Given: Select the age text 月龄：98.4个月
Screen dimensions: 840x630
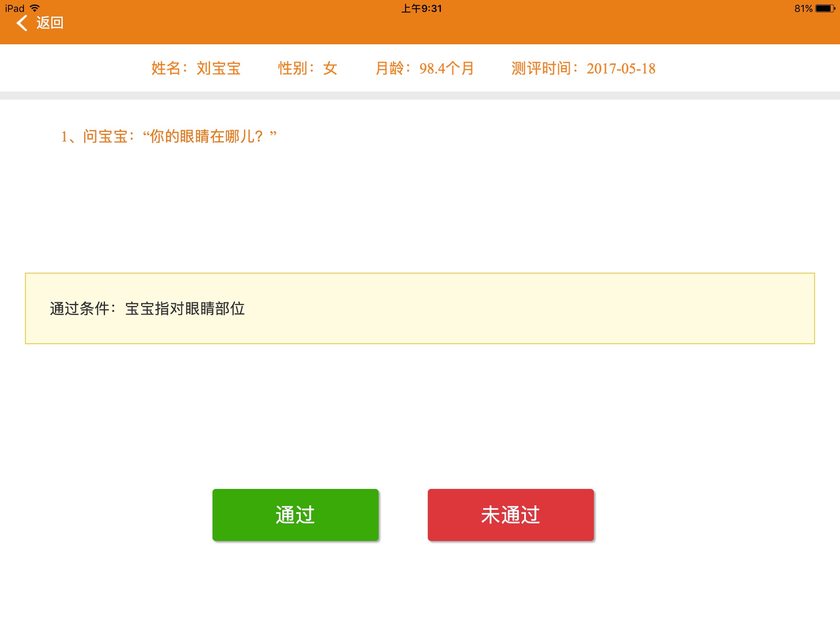Looking at the screenshot, I should [x=425, y=68].
